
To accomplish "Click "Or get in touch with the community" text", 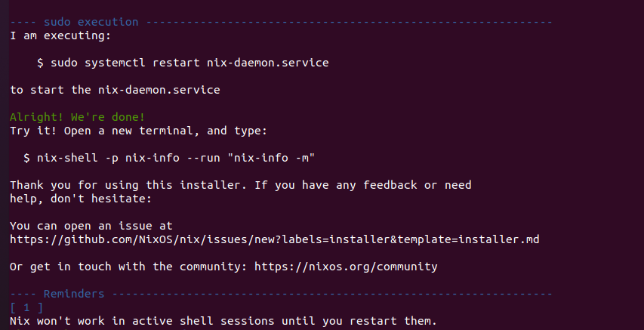I will 128,267.
